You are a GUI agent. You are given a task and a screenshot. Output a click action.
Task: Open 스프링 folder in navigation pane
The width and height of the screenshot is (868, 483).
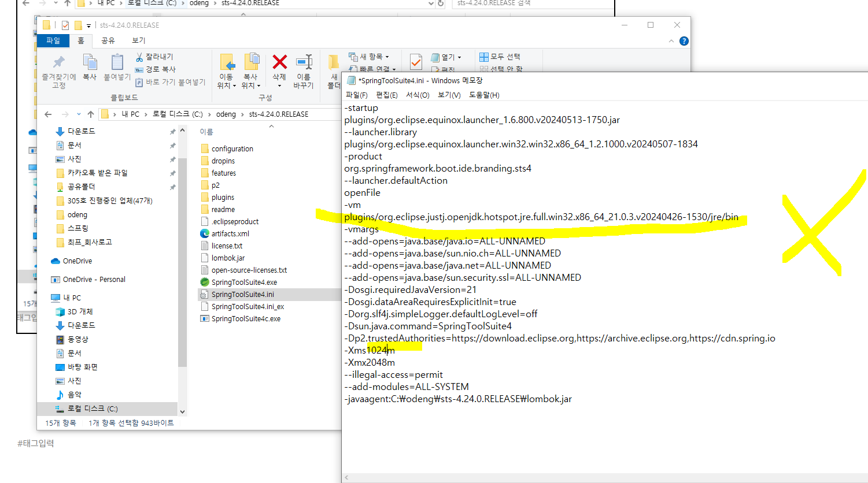[x=72, y=228]
